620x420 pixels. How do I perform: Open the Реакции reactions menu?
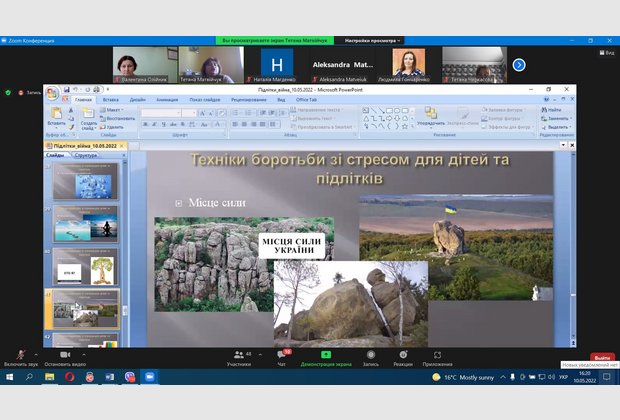[x=403, y=355]
